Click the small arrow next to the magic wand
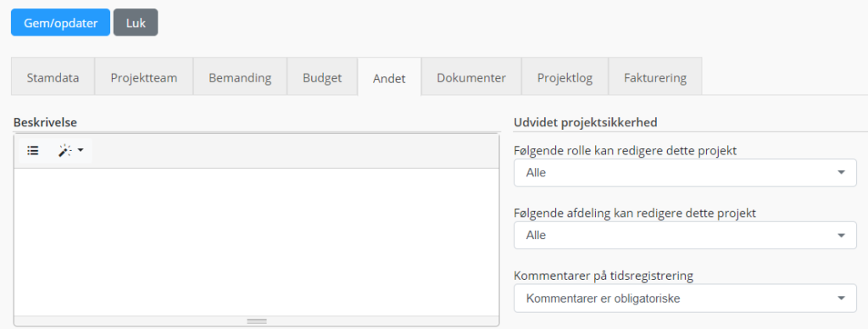Screen dimensions: 868x329 click(x=81, y=150)
